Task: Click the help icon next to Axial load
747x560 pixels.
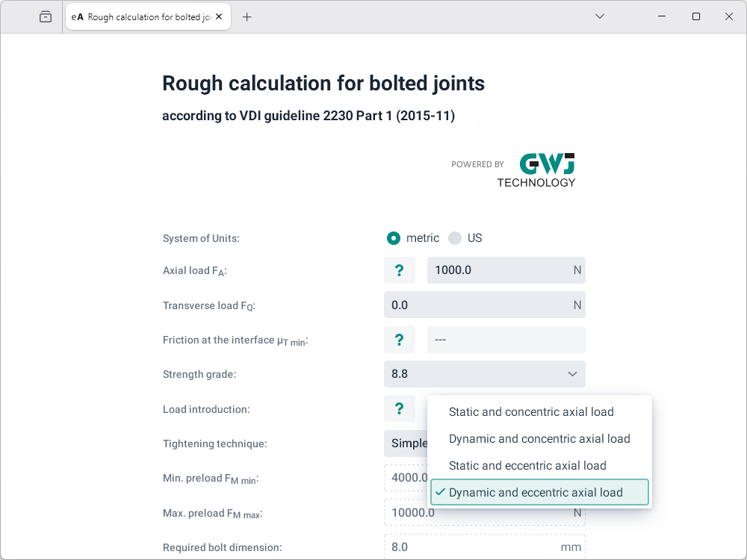Action: click(x=399, y=270)
